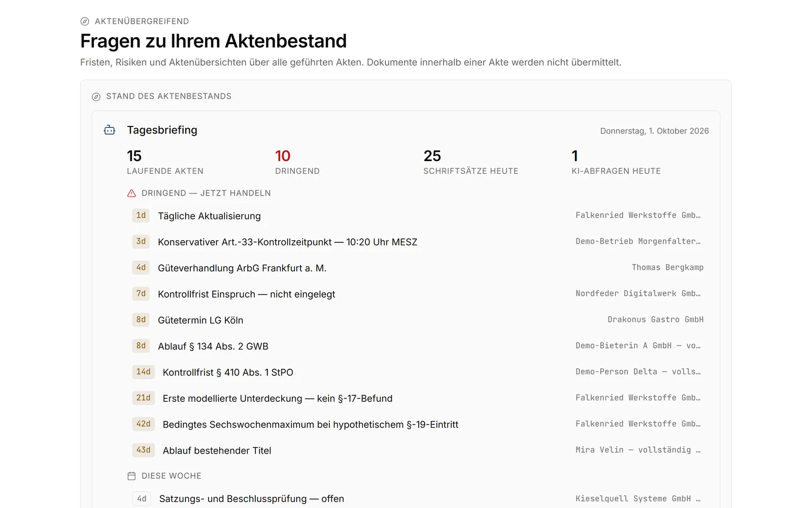Click the 43d deadline badge
This screenshot has height=508, width=812.
pyautogui.click(x=143, y=450)
